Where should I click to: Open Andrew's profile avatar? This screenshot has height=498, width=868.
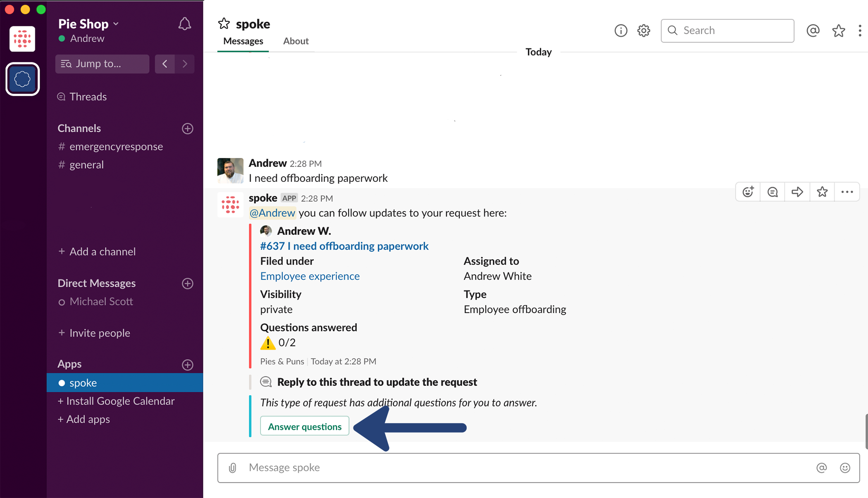pos(230,170)
